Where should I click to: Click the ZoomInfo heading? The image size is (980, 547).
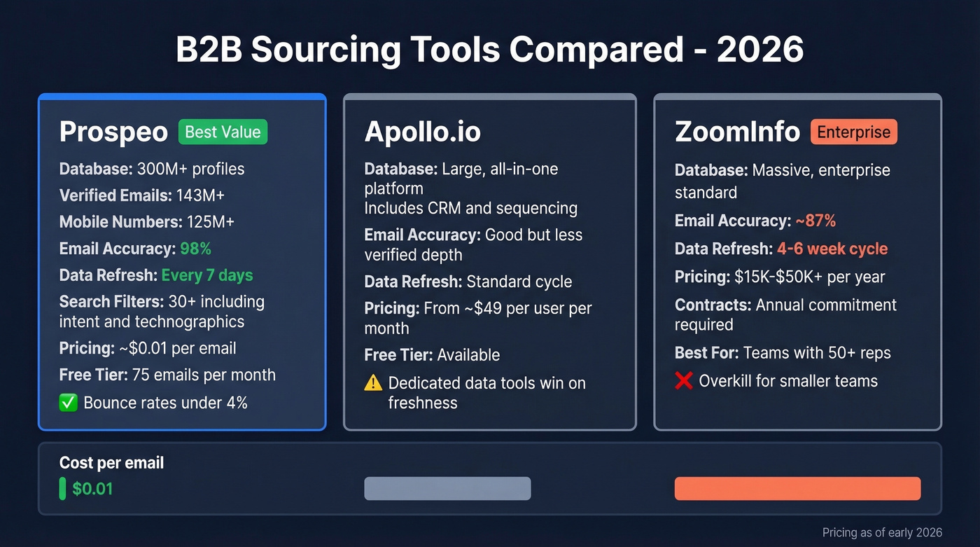(738, 131)
